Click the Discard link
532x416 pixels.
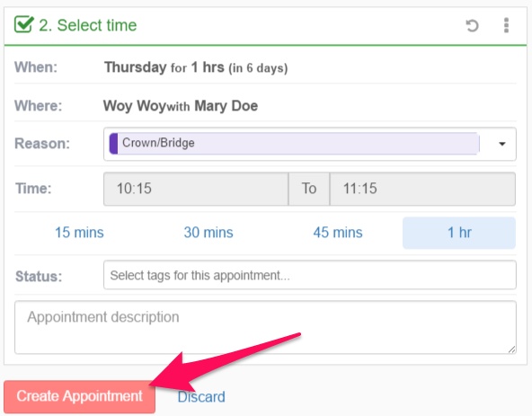tap(201, 396)
